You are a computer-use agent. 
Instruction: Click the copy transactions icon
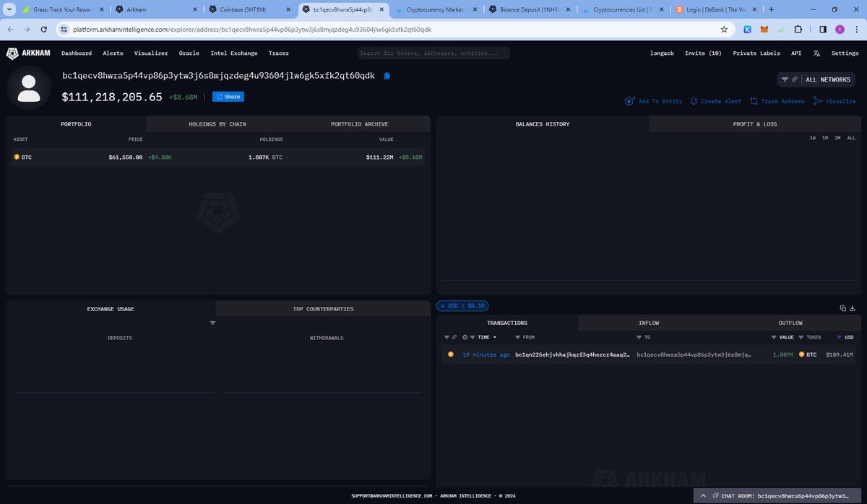click(842, 308)
